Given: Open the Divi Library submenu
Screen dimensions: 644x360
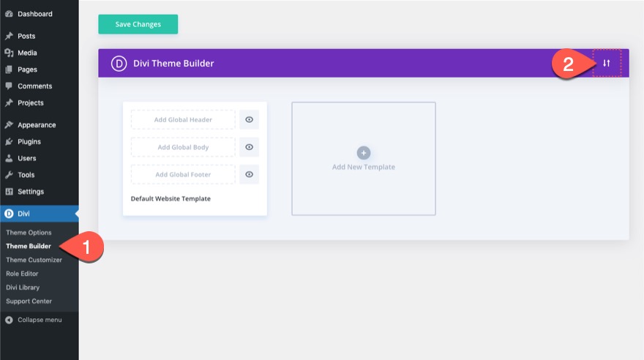Looking at the screenshot, I should pos(23,288).
